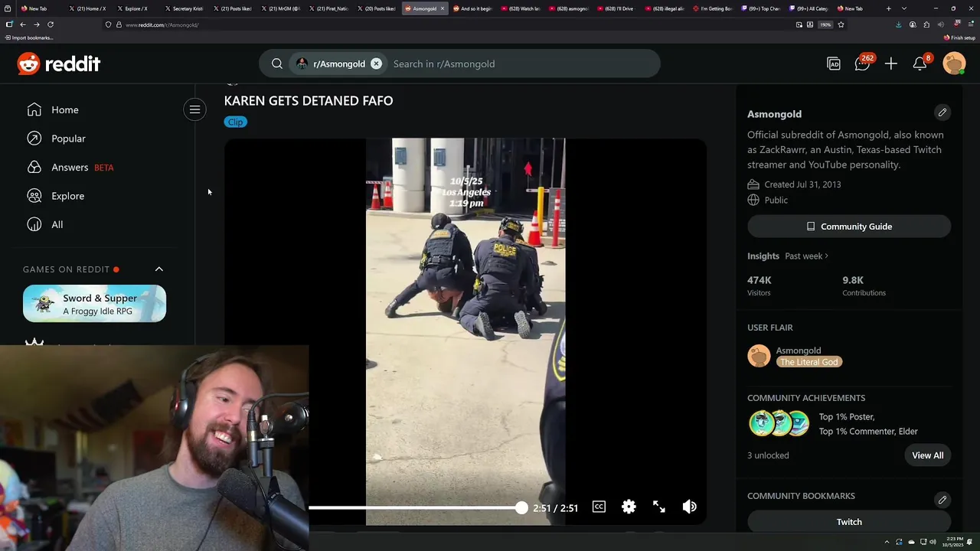980x551 pixels.
Task: Open the Reddit advertise icon
Action: tap(834, 64)
